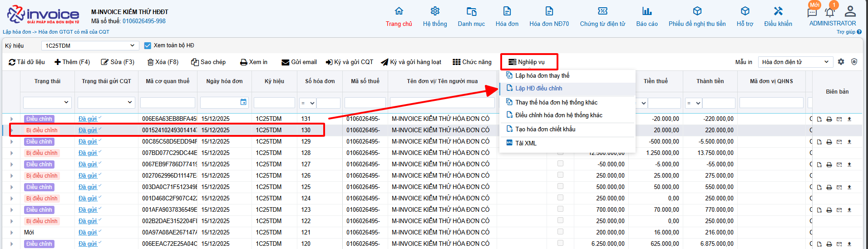Expand the row of invoice 131

(12, 119)
